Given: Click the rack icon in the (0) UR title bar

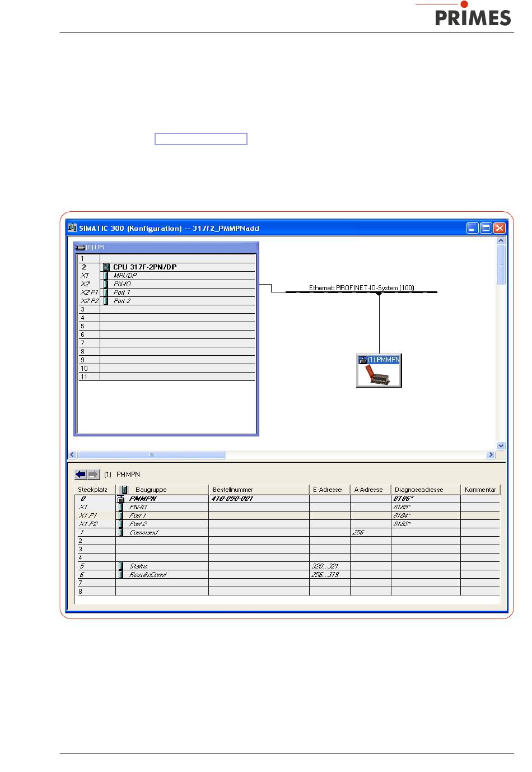Looking at the screenshot, I should 81,247.
